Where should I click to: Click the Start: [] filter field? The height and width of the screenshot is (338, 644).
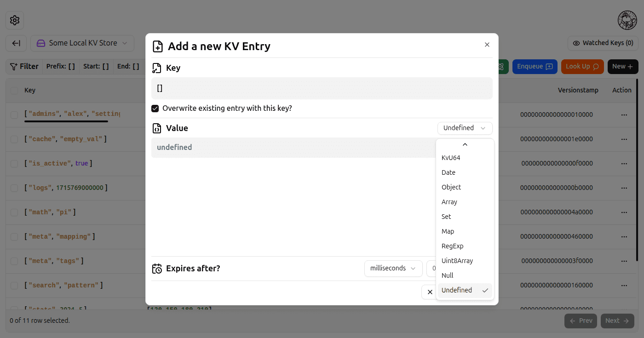click(96, 66)
